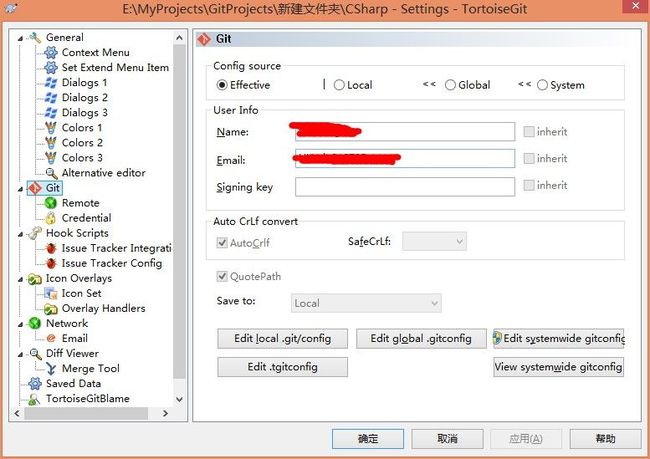Click the Dialogs 1 window icon
Image resolution: width=650 pixels, height=459 pixels.
[51, 83]
